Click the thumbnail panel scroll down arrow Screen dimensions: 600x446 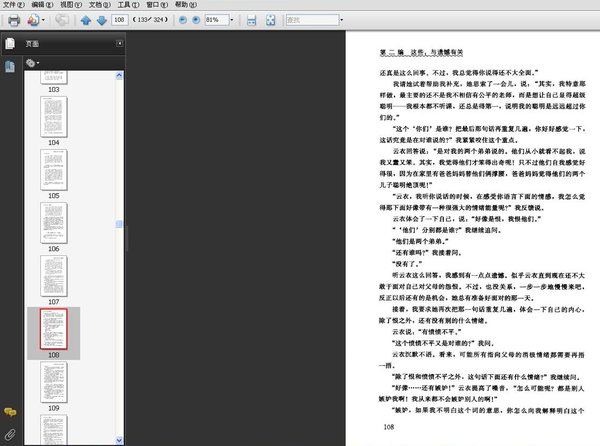point(119,440)
